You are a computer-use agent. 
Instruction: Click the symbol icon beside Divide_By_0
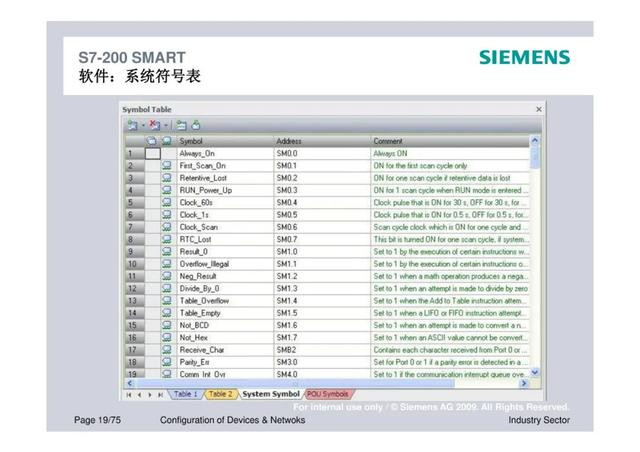[167, 288]
